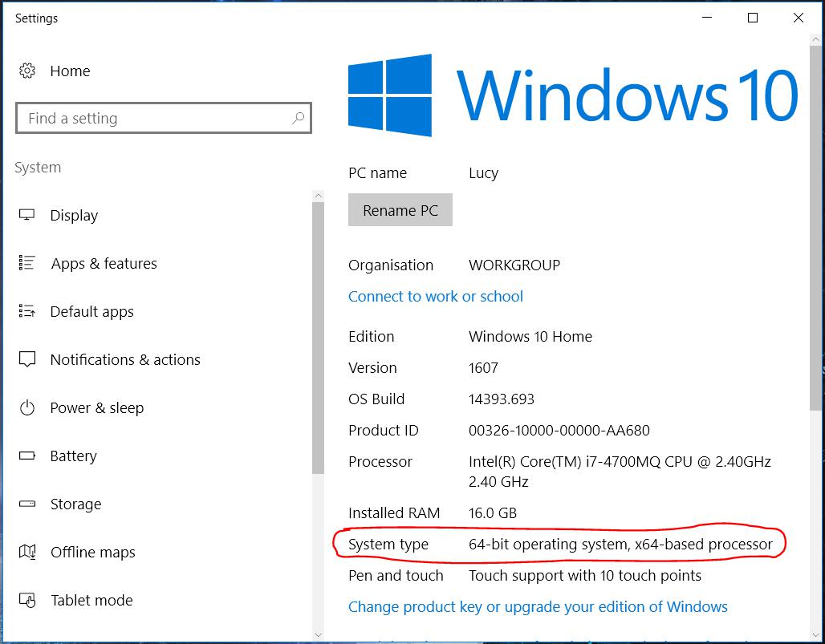Maximize the Settings window
The height and width of the screenshot is (644, 825).
coord(753,18)
